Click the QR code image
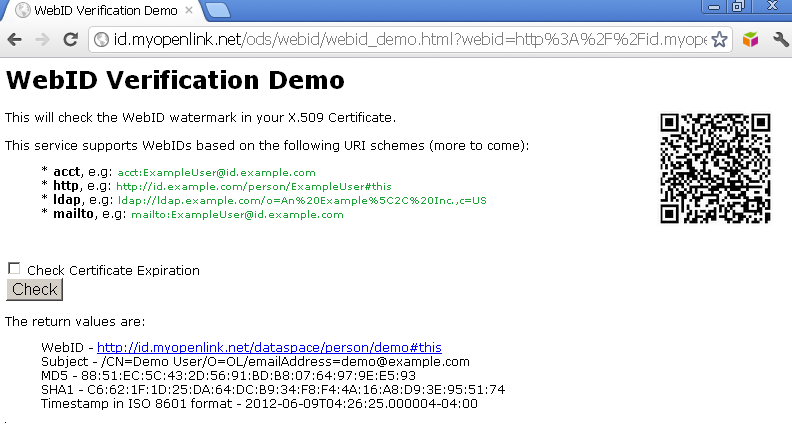This screenshot has height=432, width=792. coord(716,168)
